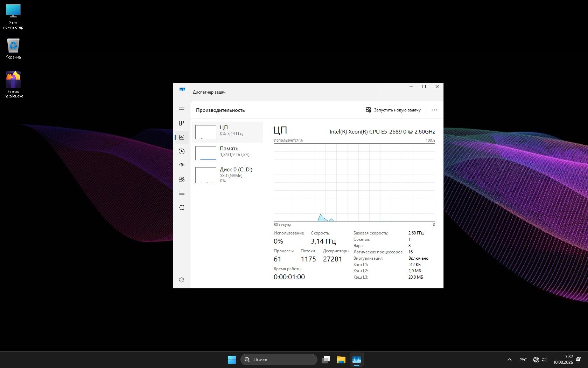Click the L3 cache value 20,0 МБ
Viewport: 588px width, 368px height.
pos(415,277)
